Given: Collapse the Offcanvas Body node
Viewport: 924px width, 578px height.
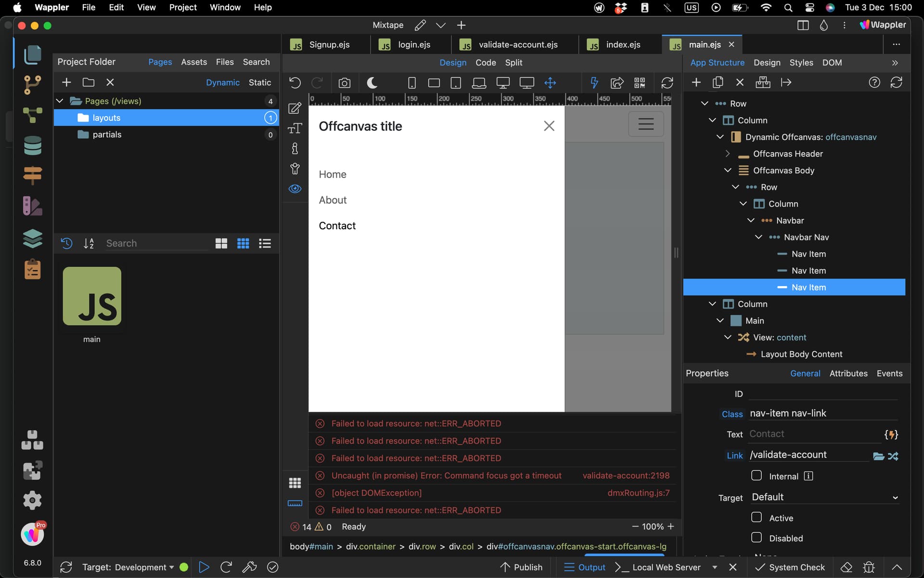Looking at the screenshot, I should click(x=728, y=170).
